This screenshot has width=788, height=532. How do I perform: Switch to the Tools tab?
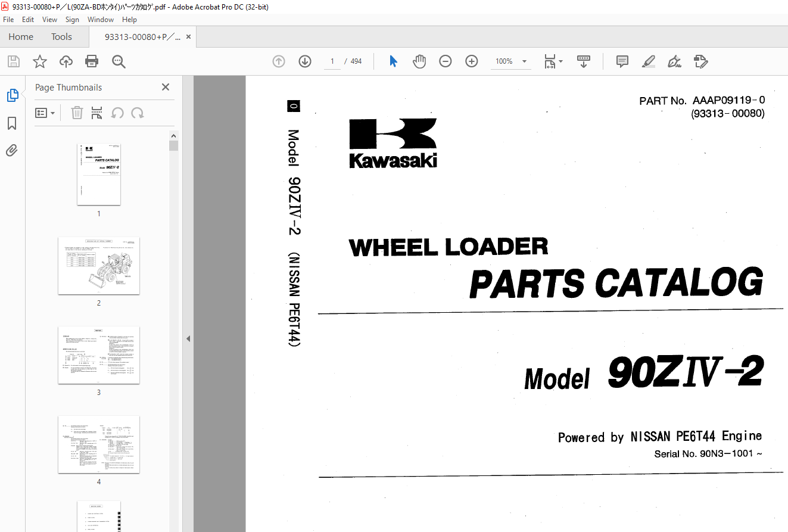coord(61,36)
